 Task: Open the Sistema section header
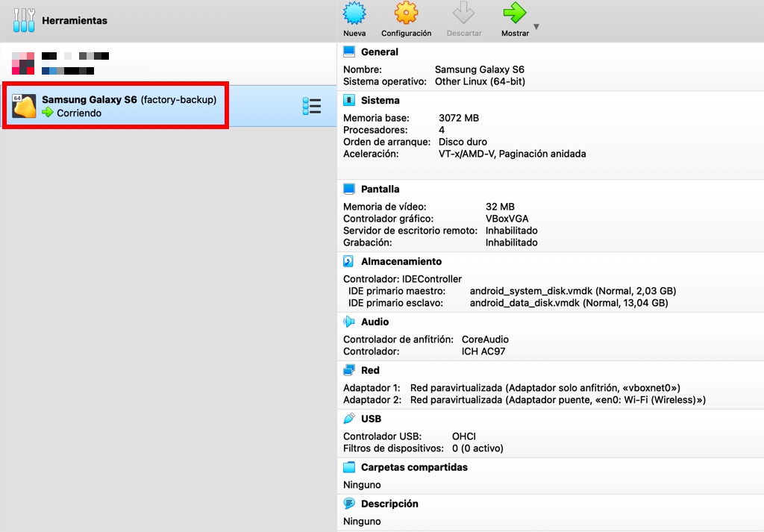(x=380, y=101)
